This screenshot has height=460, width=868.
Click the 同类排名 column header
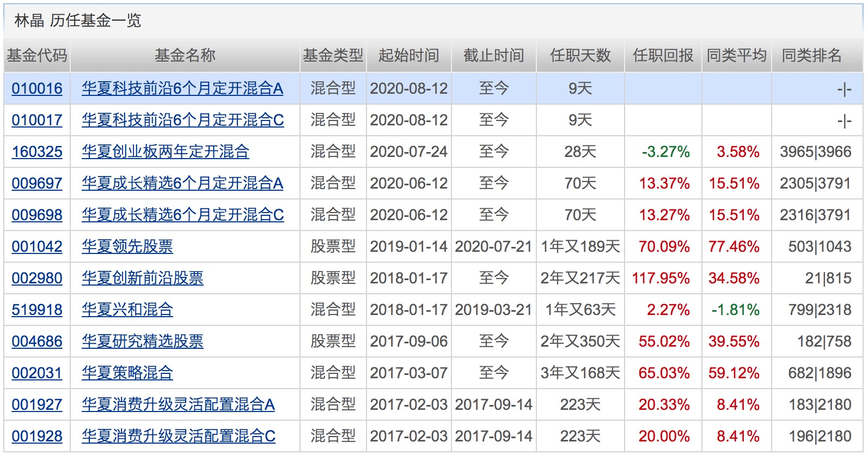click(x=812, y=56)
